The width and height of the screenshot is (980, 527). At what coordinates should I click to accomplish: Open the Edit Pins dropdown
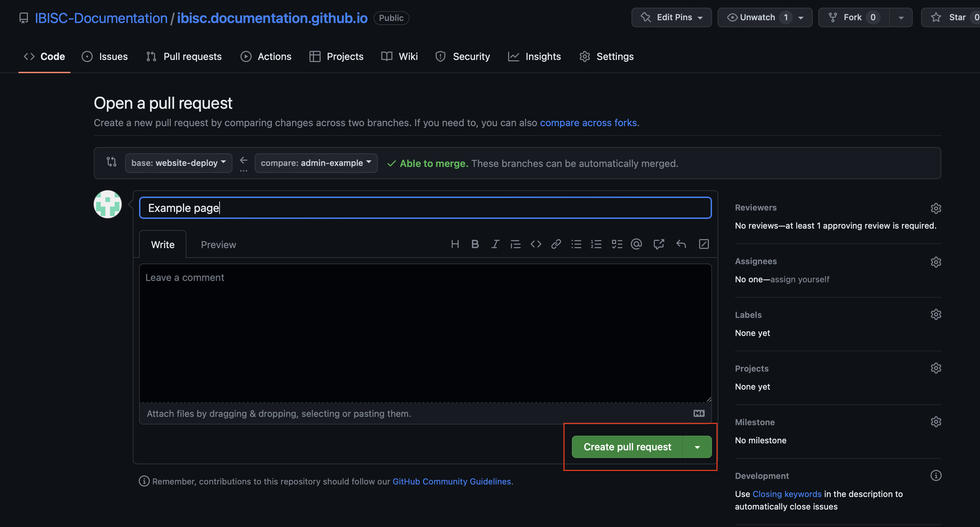tap(672, 17)
